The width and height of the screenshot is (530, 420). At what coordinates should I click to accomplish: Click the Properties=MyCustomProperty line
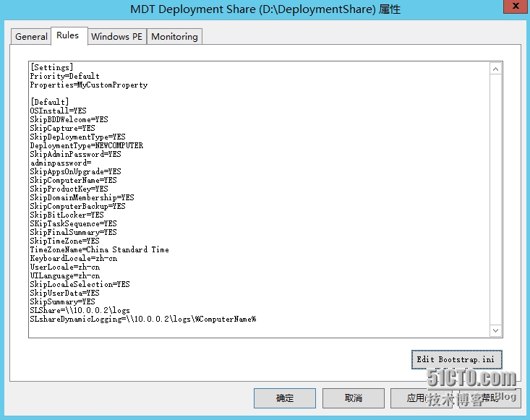[x=88, y=85]
